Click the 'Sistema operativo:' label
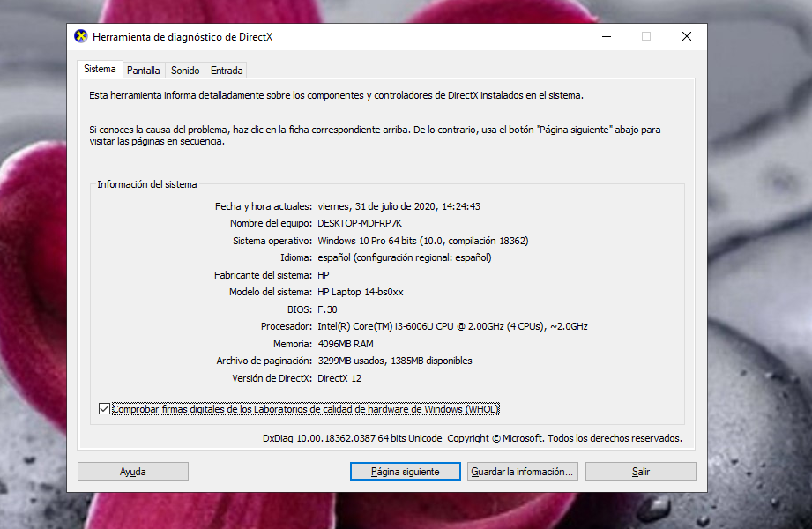 272,241
